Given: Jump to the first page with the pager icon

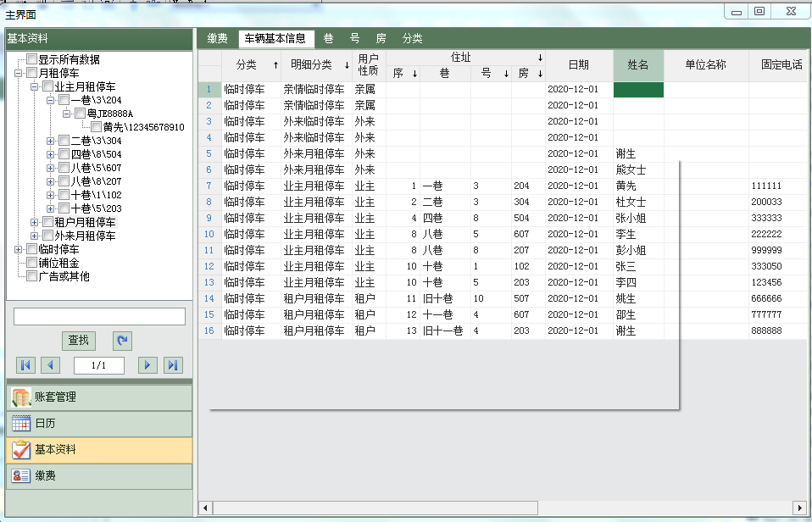Looking at the screenshot, I should tap(25, 365).
